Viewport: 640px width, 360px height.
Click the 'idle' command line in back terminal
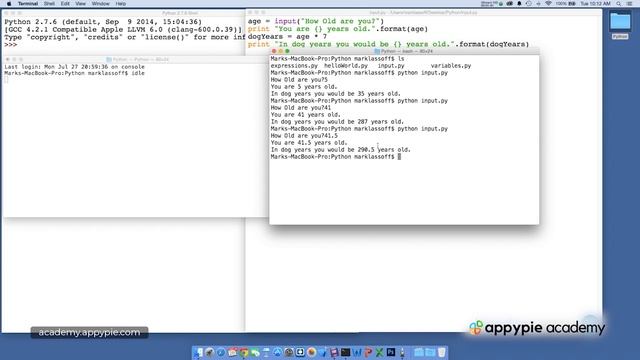point(74,73)
